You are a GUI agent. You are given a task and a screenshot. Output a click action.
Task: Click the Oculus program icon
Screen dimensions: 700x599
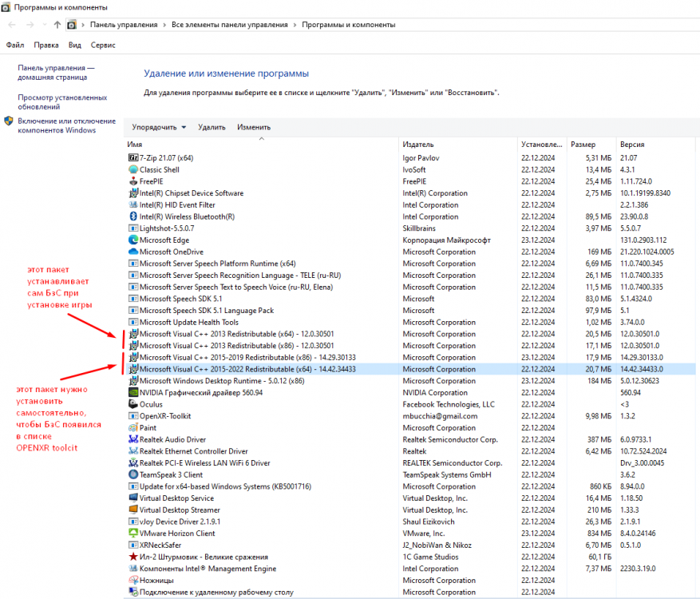point(133,404)
